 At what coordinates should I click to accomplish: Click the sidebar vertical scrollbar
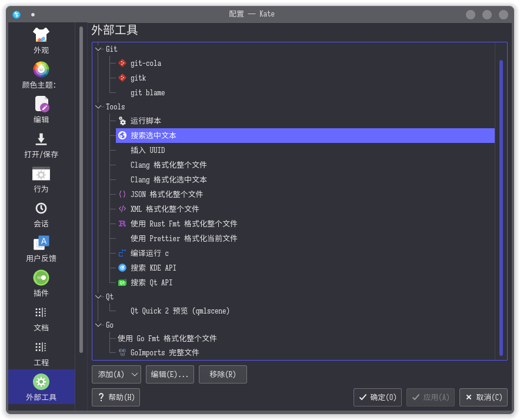click(x=81, y=190)
